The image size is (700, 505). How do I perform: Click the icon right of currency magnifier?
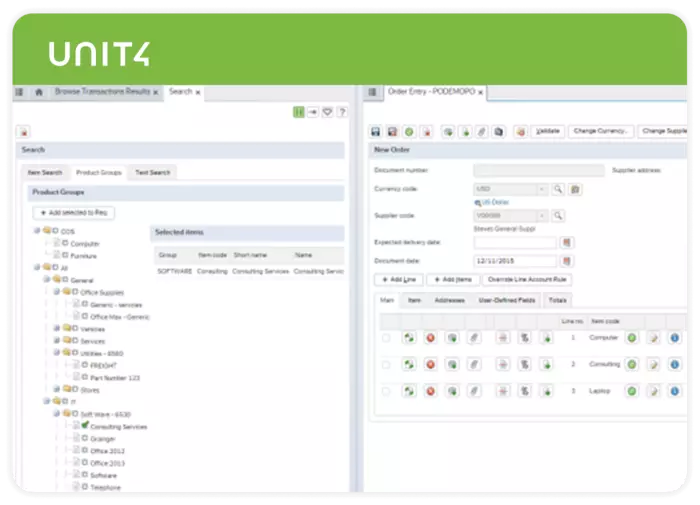[x=575, y=189]
